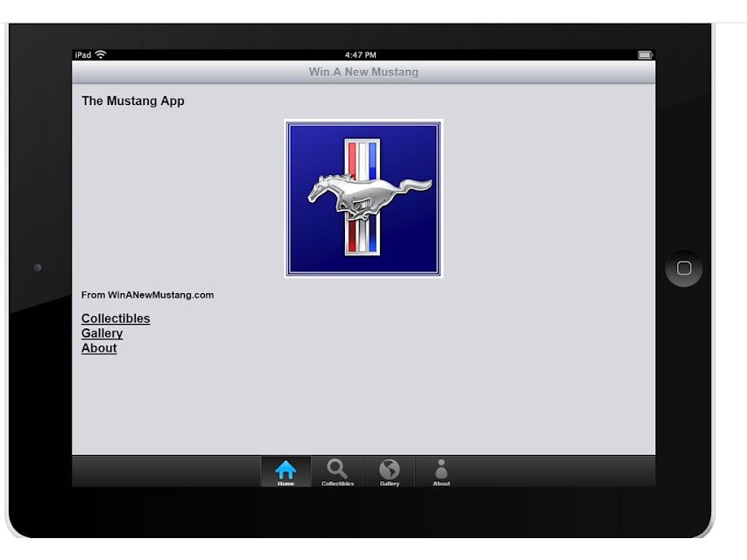Tap the iPad front camera dot
Image resolution: width=747 pixels, height=560 pixels.
coord(38,268)
